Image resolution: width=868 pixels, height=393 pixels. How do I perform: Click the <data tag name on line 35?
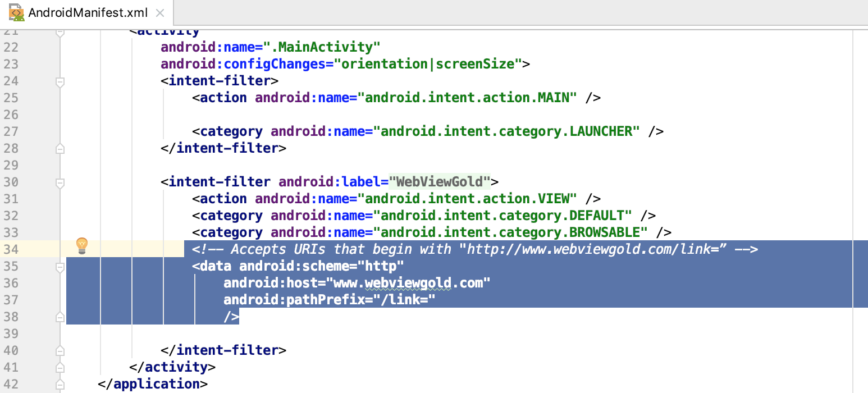212,266
